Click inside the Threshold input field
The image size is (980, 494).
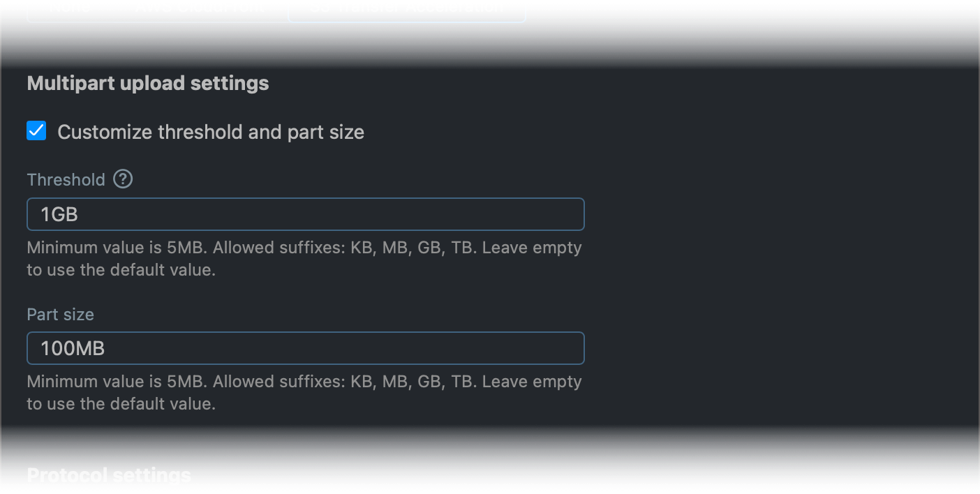[305, 214]
